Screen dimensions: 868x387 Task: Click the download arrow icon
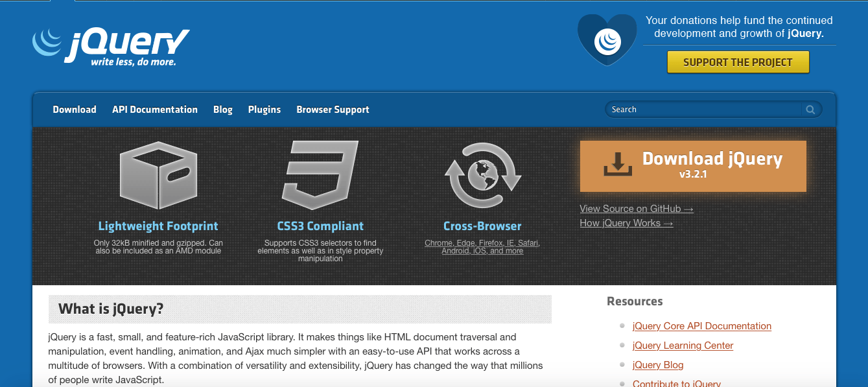coord(618,165)
